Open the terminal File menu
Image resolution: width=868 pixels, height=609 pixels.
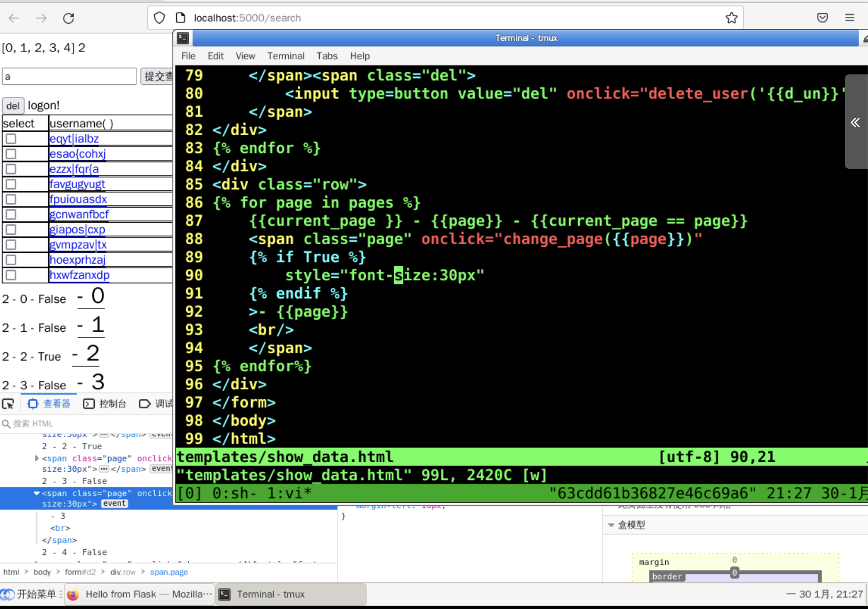188,56
